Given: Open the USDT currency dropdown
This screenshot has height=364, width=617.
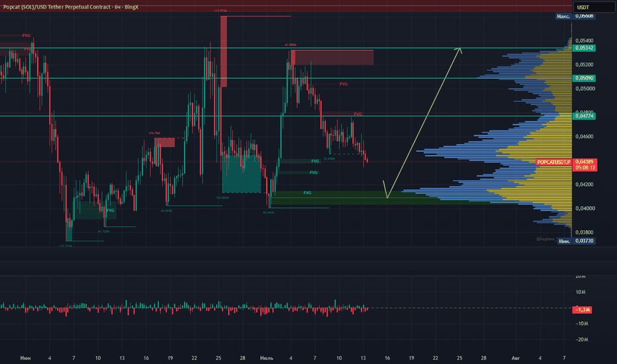Looking at the screenshot, I should 593,7.
